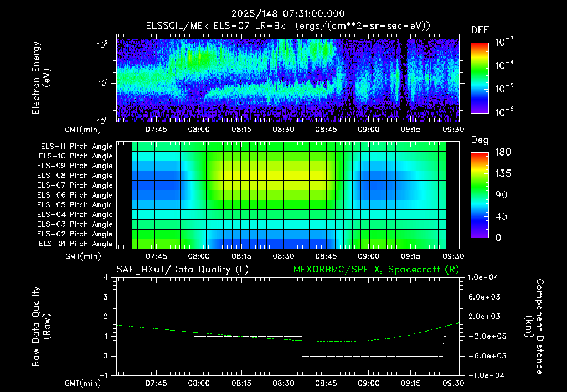
Task: Click the ELS-10 Pitch Angle row label
Action: (x=76, y=156)
